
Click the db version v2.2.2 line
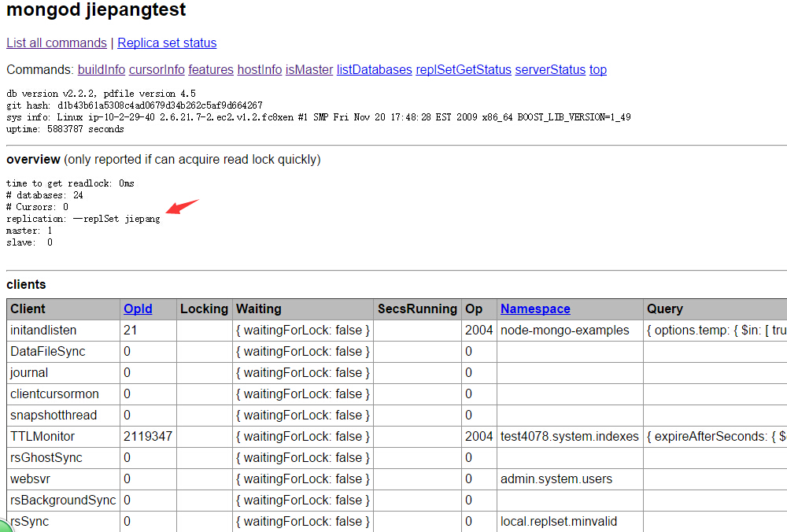[101, 94]
